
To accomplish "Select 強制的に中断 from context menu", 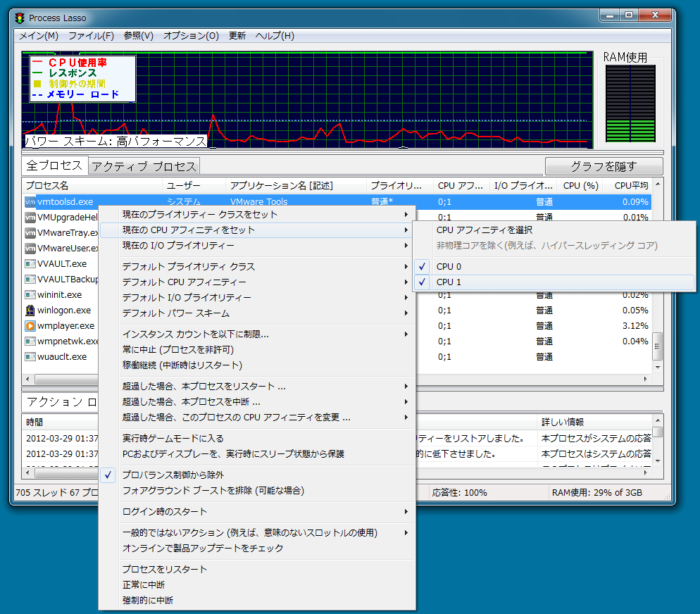I will (x=258, y=600).
